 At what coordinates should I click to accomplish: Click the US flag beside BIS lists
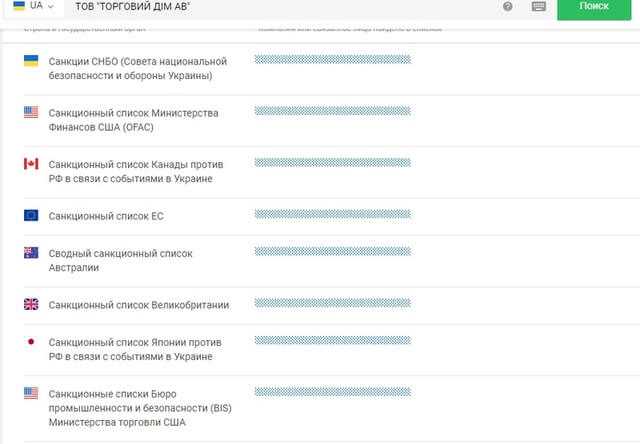tap(31, 393)
